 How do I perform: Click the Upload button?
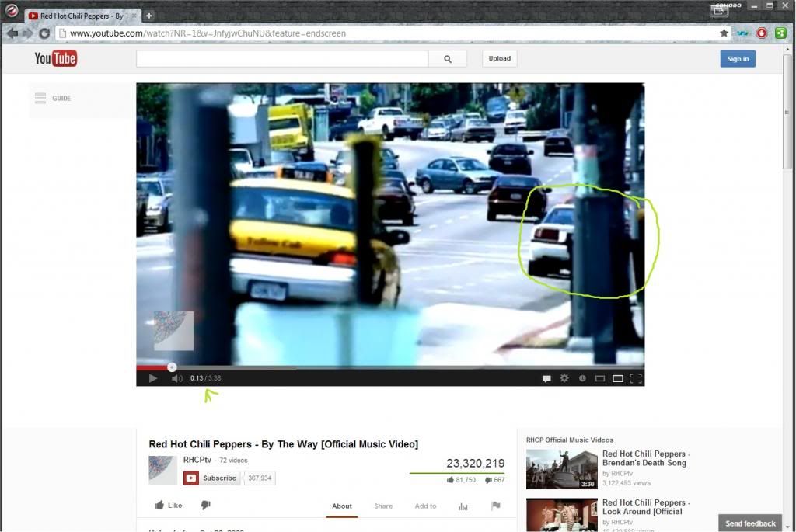(500, 59)
